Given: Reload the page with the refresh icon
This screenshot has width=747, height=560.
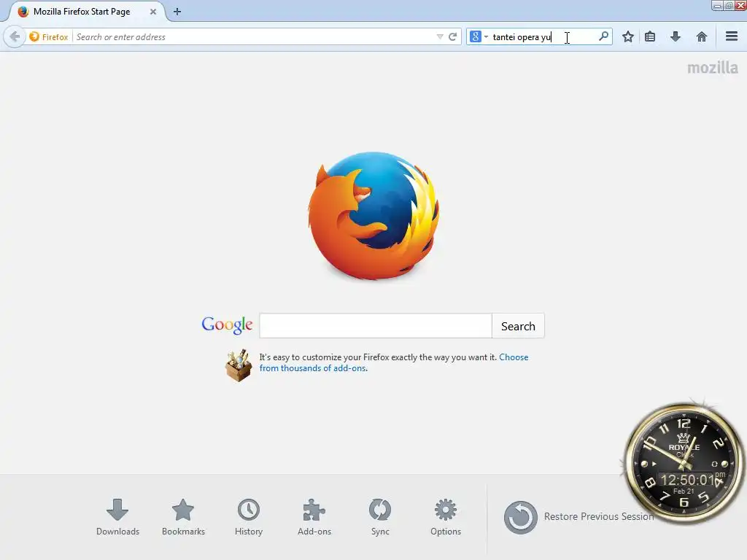Looking at the screenshot, I should pyautogui.click(x=452, y=36).
